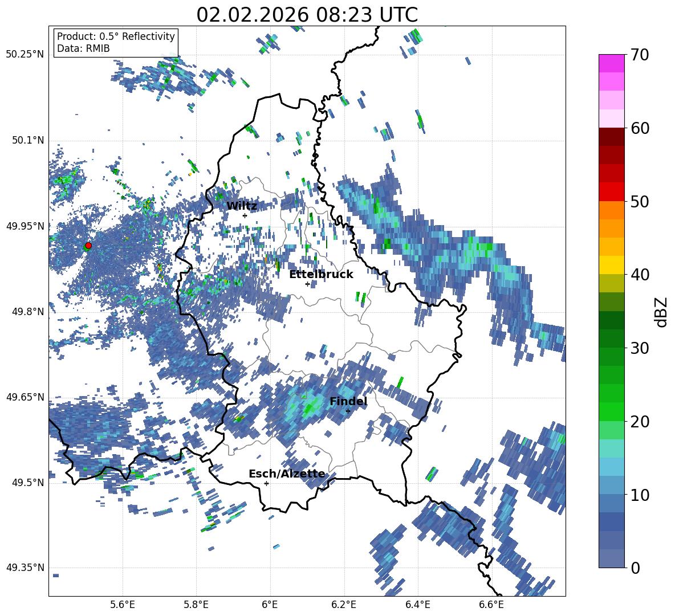
Task: Click the 5.8°E longitude tick label
Action: [x=196, y=605]
